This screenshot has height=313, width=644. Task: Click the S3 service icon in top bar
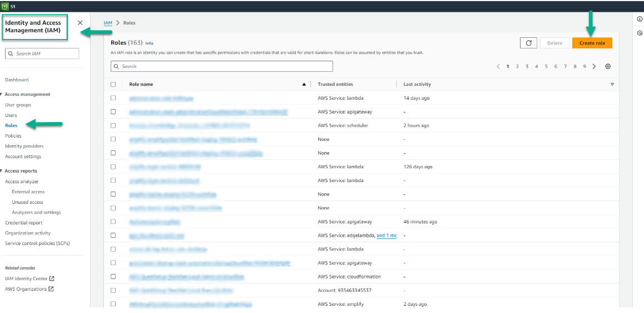(x=5, y=6)
